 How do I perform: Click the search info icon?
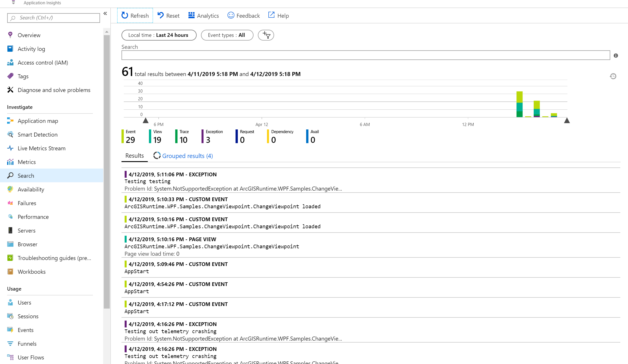pyautogui.click(x=615, y=55)
